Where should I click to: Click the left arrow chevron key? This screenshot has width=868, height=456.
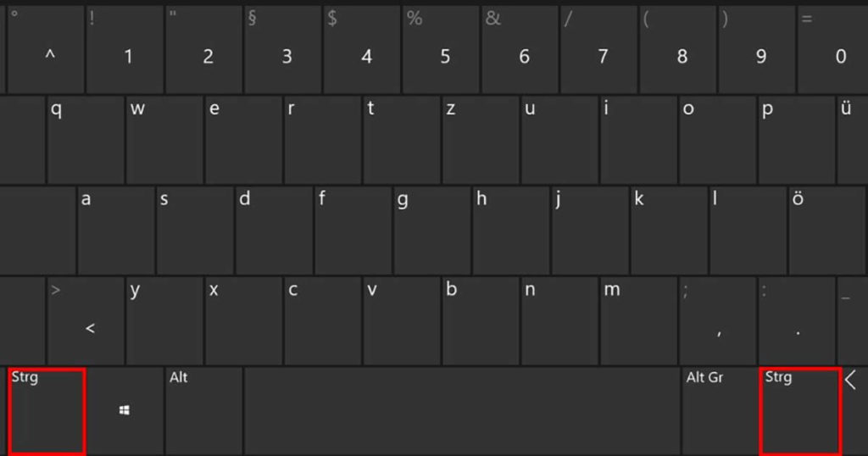pos(856,412)
